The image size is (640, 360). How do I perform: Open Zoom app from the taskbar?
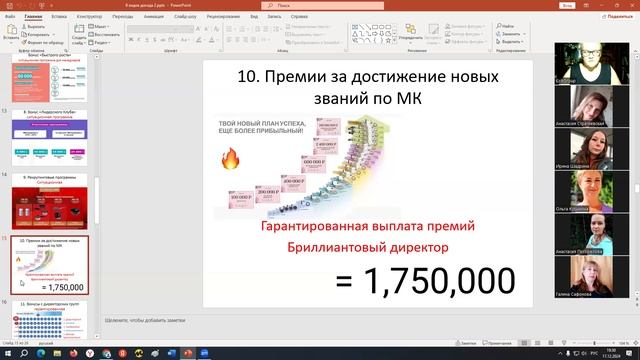click(204, 353)
